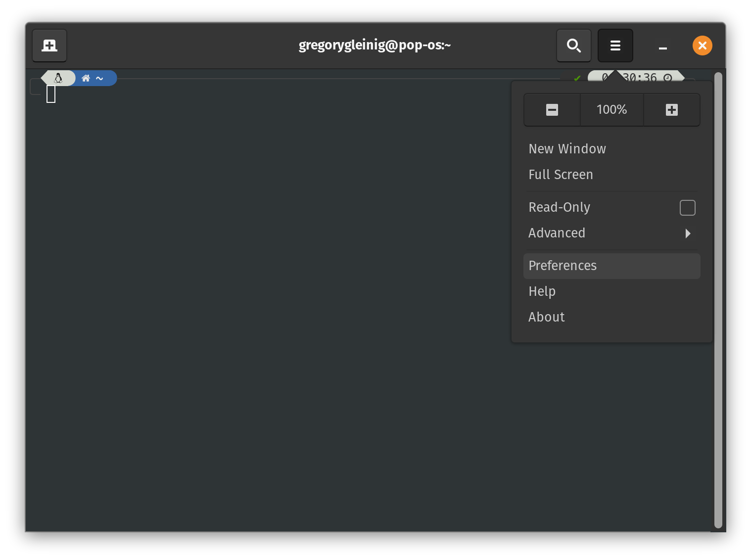Close the hamburger menu button
This screenshot has height=560, width=751.
615,46
